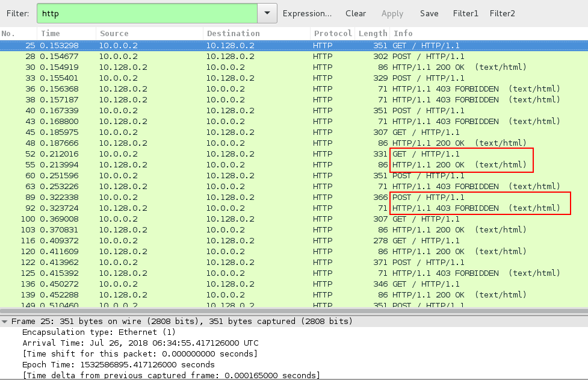Select packet 52 GET with length 331
The height and width of the screenshot is (380, 588).
(294, 154)
